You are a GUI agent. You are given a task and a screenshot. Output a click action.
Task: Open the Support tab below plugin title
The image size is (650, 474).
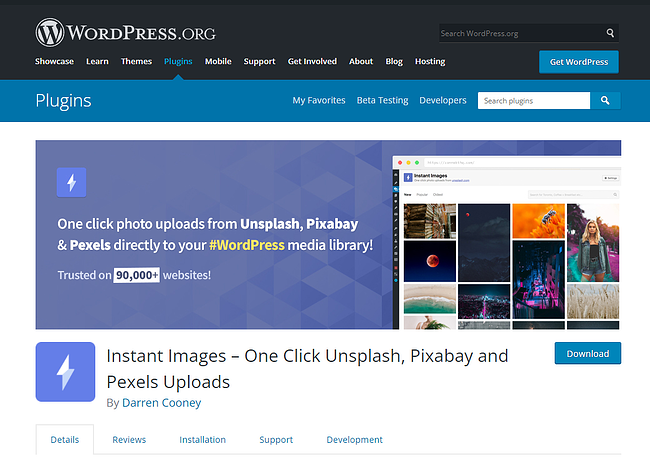[276, 440]
